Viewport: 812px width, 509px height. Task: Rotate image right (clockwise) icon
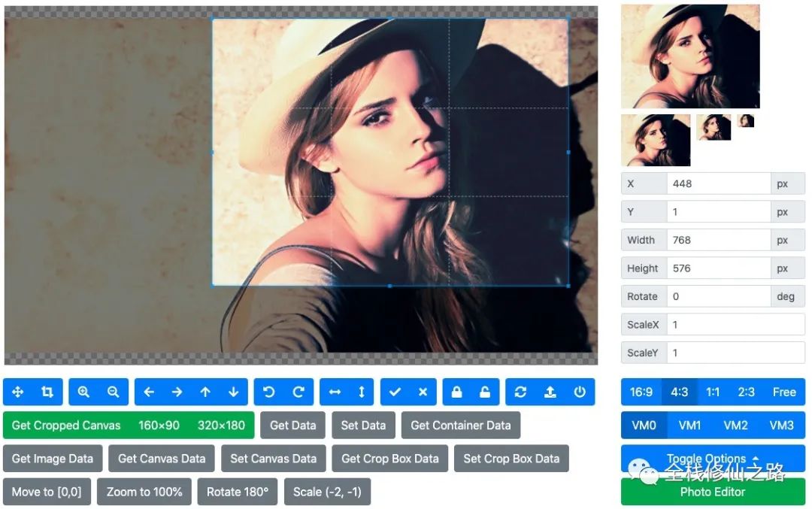298,392
